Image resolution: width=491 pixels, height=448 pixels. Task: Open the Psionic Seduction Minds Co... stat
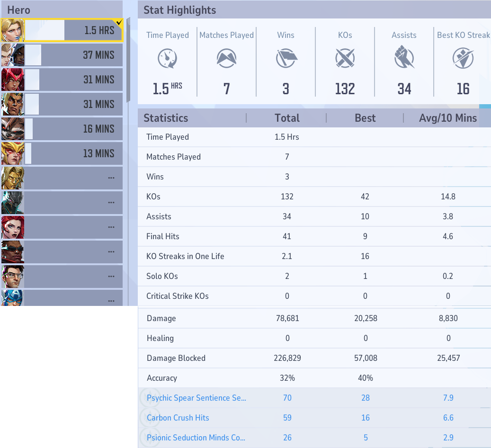196,438
